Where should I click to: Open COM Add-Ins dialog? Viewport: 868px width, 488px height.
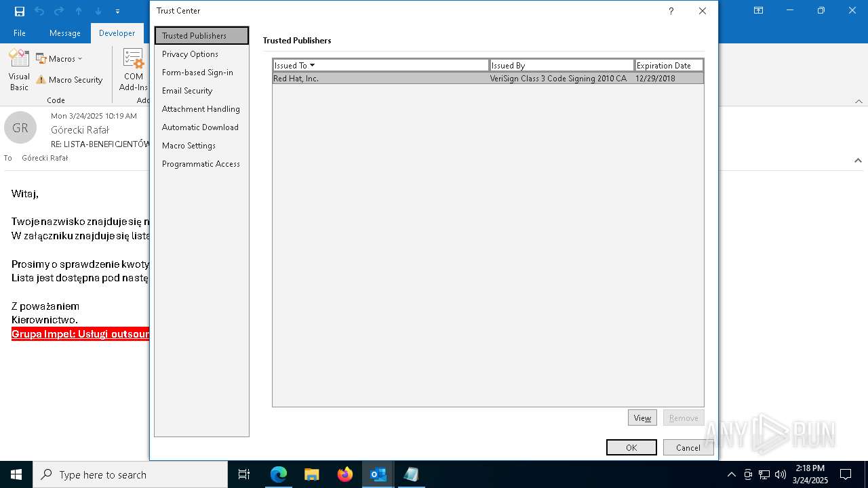click(134, 70)
